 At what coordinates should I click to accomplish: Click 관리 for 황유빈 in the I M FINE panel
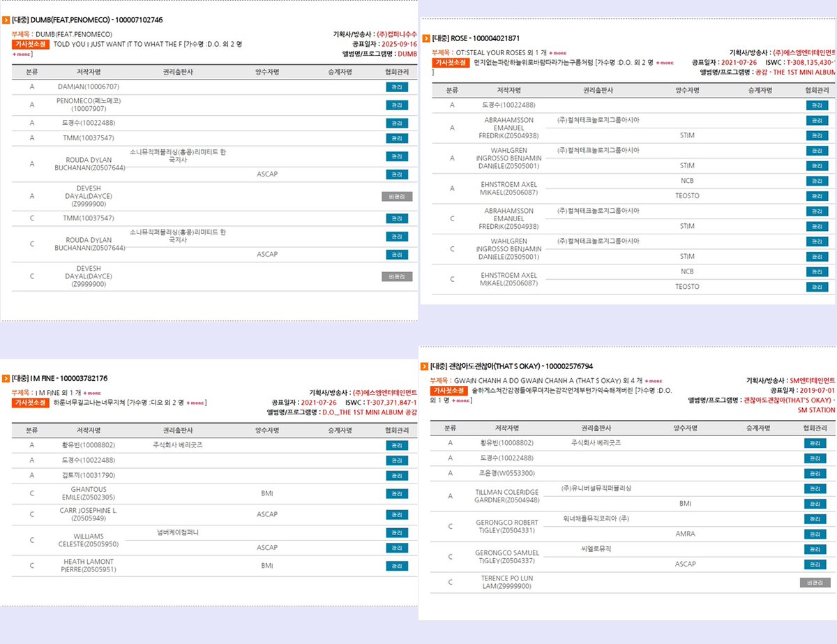coord(397,445)
